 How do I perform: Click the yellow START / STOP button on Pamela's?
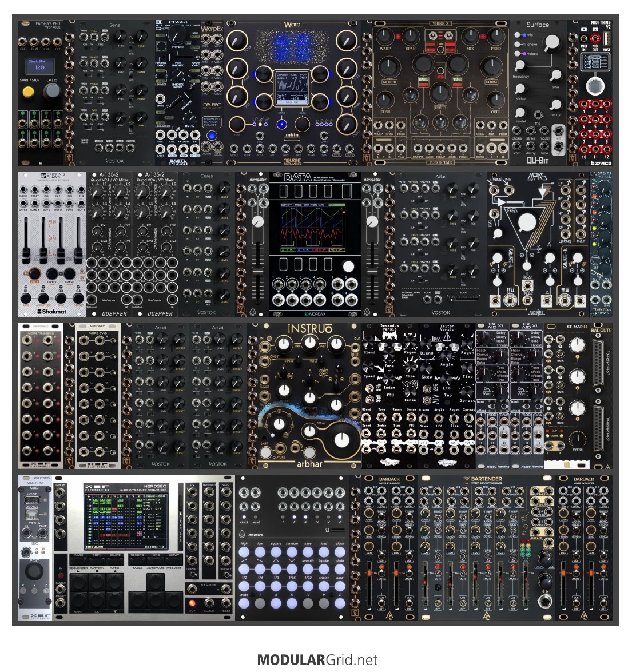click(28, 91)
